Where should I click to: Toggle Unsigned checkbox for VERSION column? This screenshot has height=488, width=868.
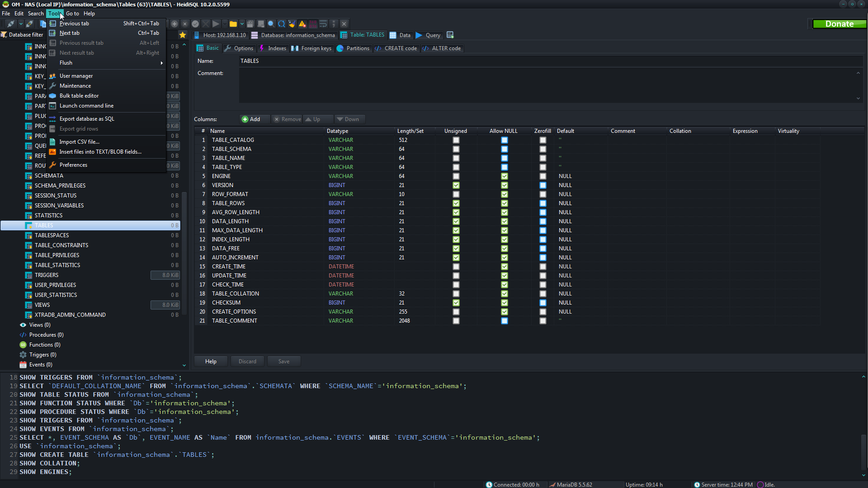click(x=456, y=185)
